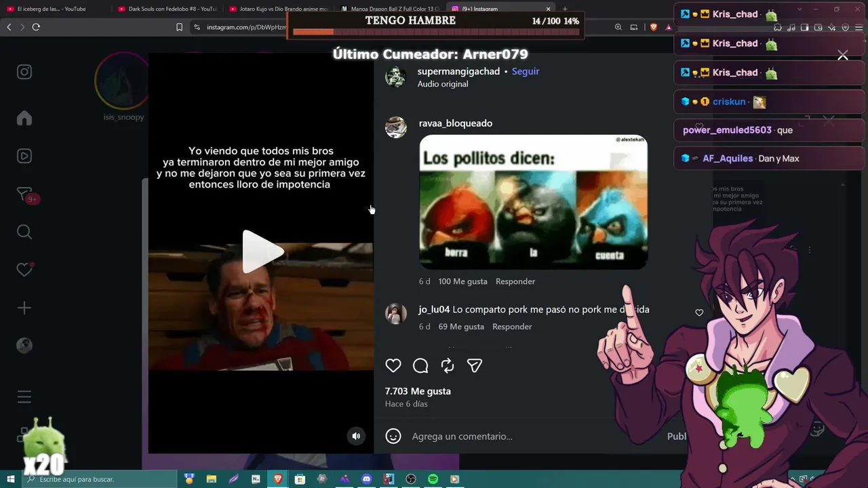
Task: Open isis_snoopy story avatar
Action: pyautogui.click(x=123, y=81)
